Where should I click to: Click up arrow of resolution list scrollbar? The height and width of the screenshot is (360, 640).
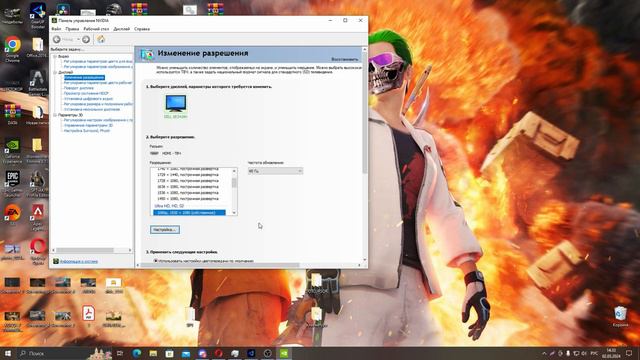coord(234,171)
